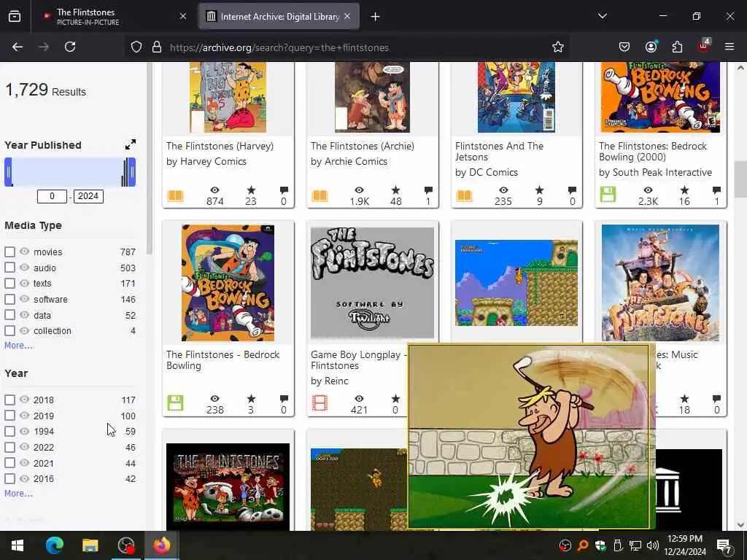This screenshot has width=747, height=560.
Task: Open The Flintstones - Bedrock Bowling item
Action: point(222,360)
